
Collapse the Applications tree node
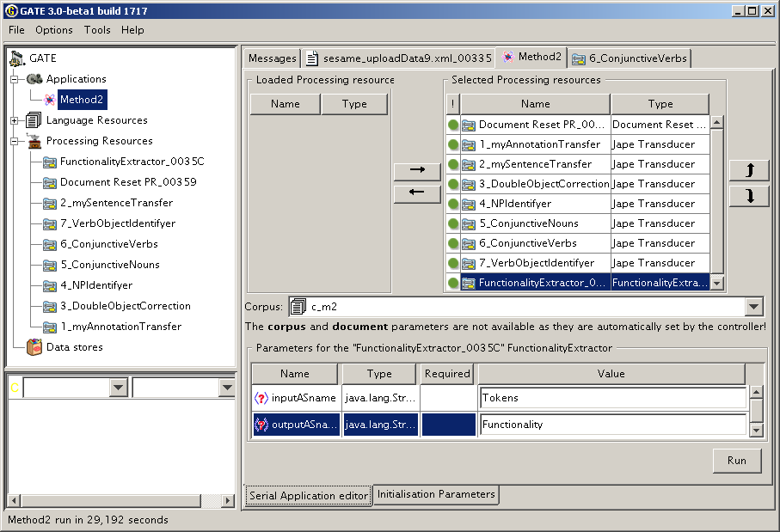15,79
